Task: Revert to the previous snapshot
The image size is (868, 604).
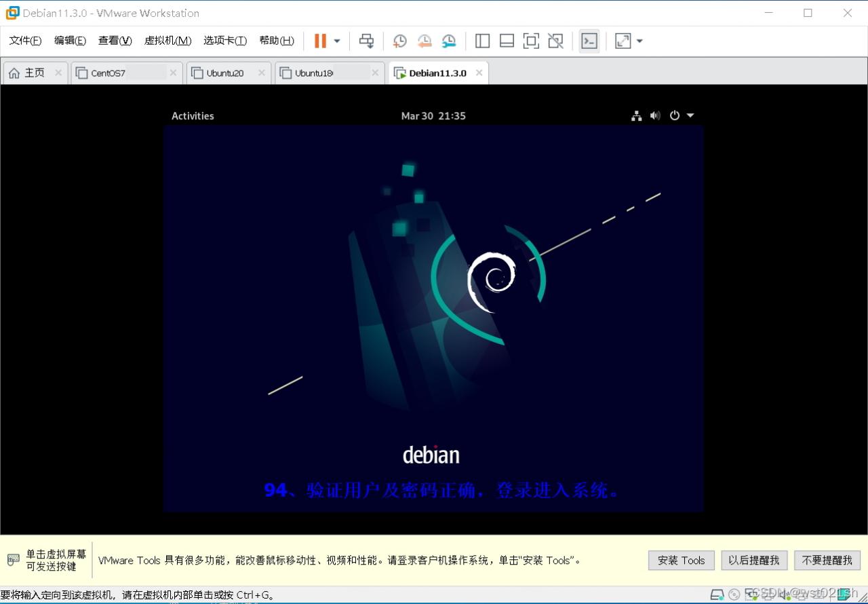Action: [425, 41]
